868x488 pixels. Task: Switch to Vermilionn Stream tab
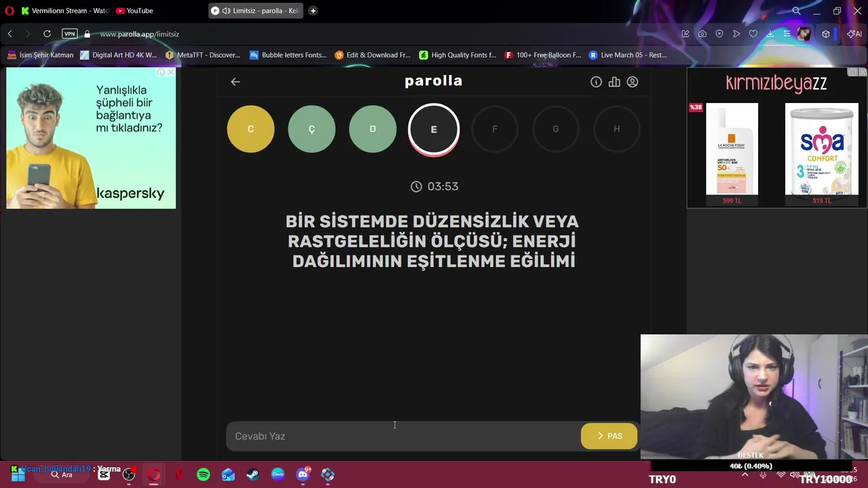64,11
